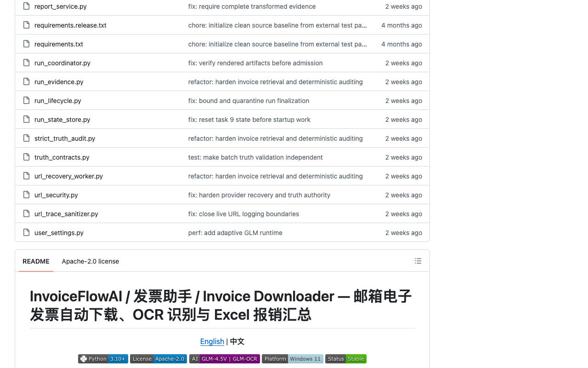Open commit 'fix: harden provider recovery and truth authority'
588x368 pixels.
click(259, 195)
